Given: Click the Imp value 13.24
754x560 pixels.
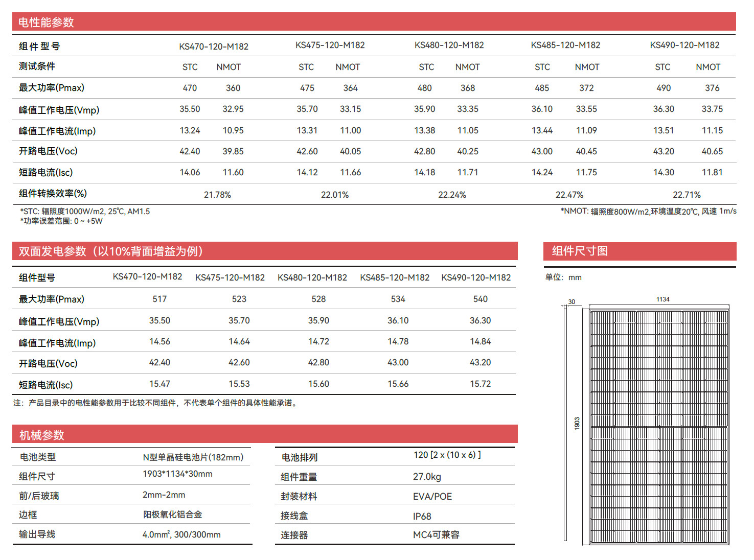Looking at the screenshot, I should coord(190,130).
